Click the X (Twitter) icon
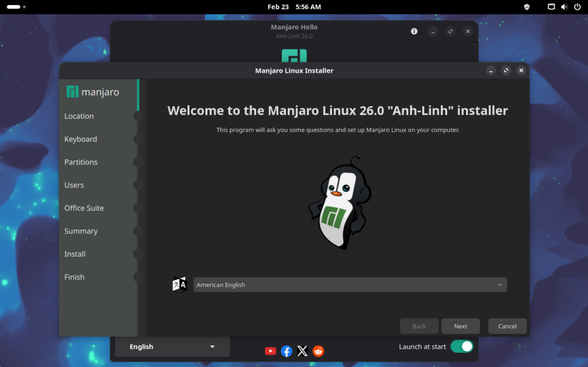The height and width of the screenshot is (367, 588). [x=303, y=351]
